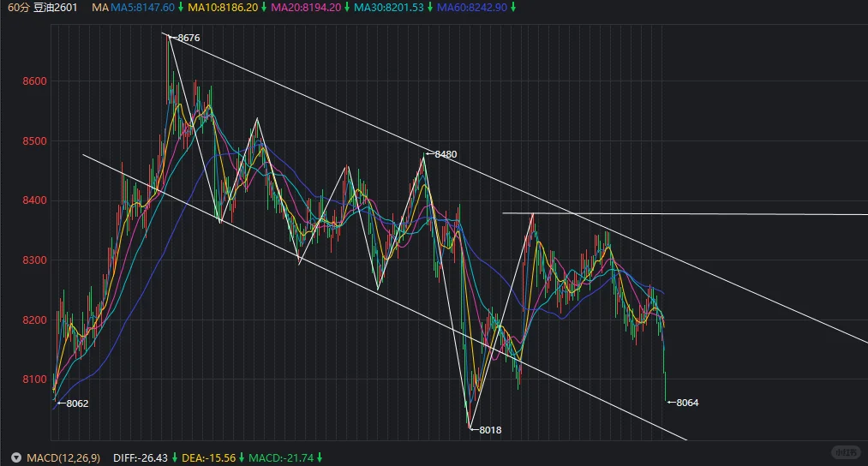The width and height of the screenshot is (868, 466).
Task: Click the 8100 axis price level
Action: [34, 379]
